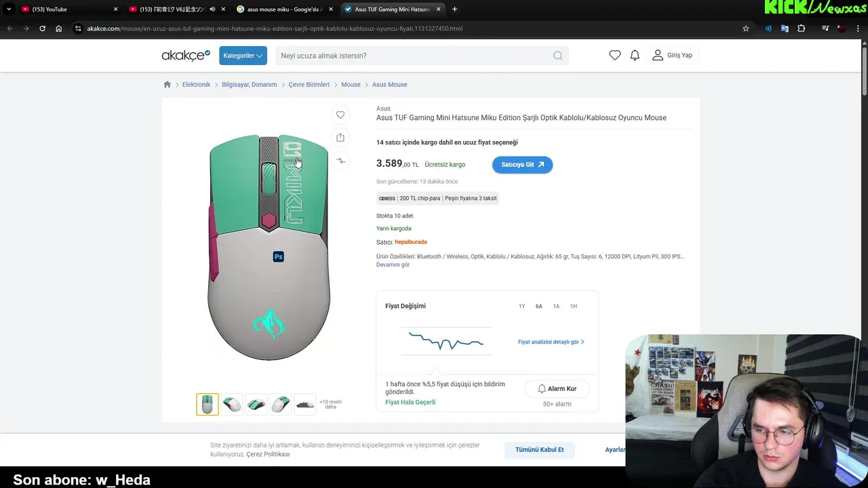
Task: Click the share icon beside product image
Action: 340,138
